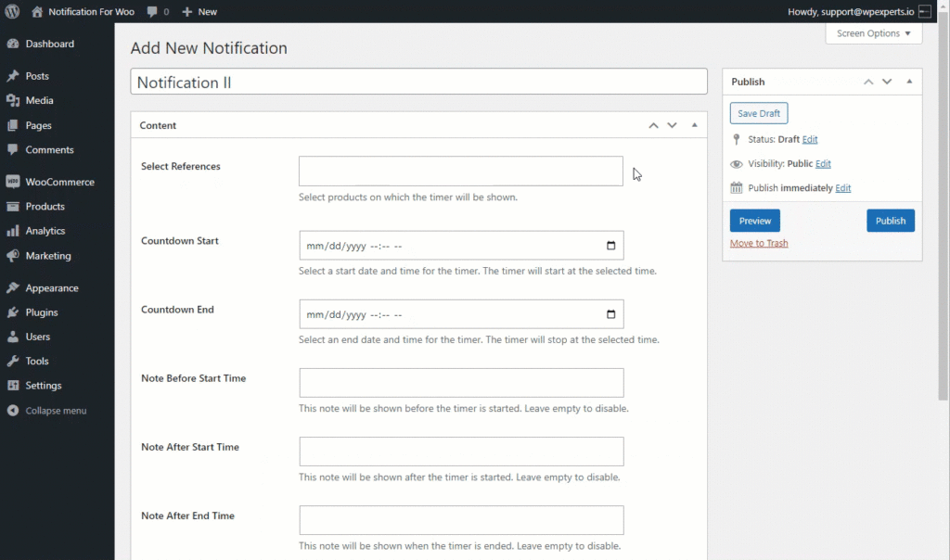Click the Visibility eye icon
This screenshot has width=950, height=560.
(x=736, y=164)
